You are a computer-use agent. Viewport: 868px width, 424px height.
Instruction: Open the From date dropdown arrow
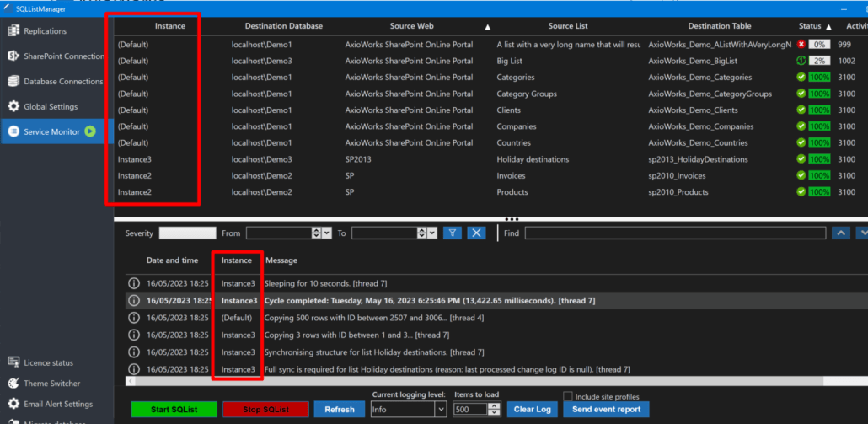tap(327, 233)
